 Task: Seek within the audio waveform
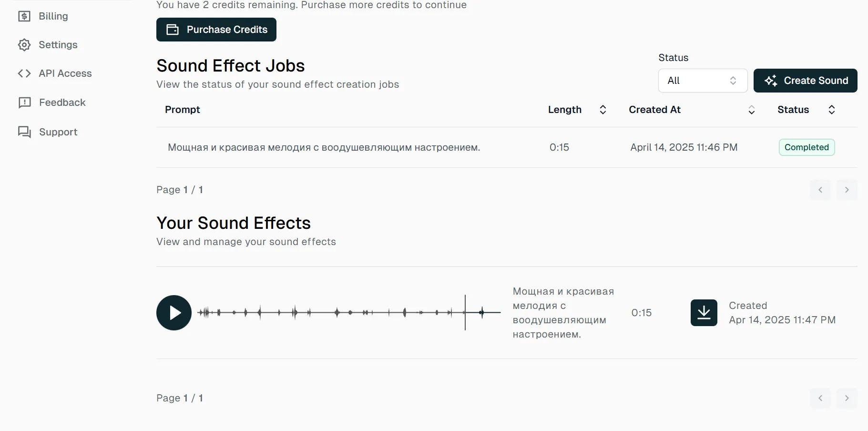348,313
